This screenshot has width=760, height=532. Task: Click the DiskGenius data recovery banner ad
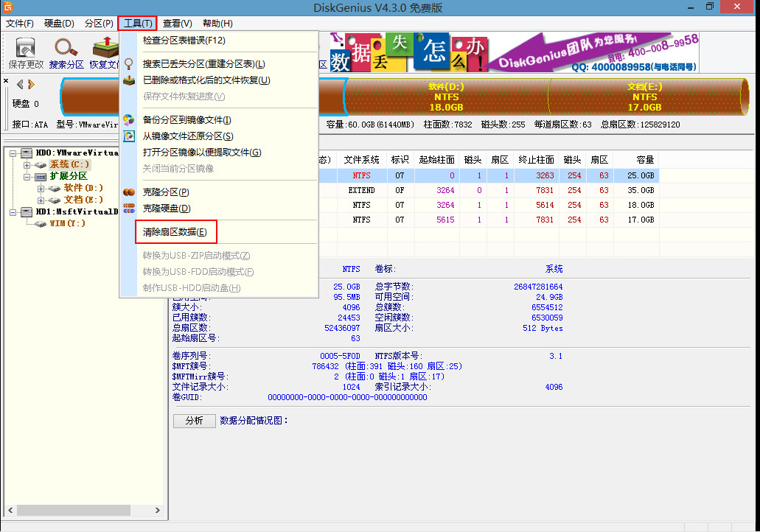(x=515, y=52)
